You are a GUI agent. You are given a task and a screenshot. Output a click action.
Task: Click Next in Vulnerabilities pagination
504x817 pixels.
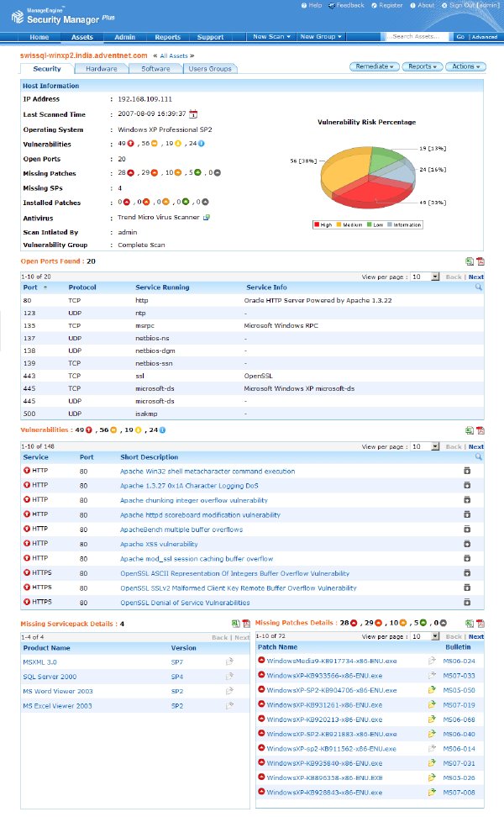[476, 447]
